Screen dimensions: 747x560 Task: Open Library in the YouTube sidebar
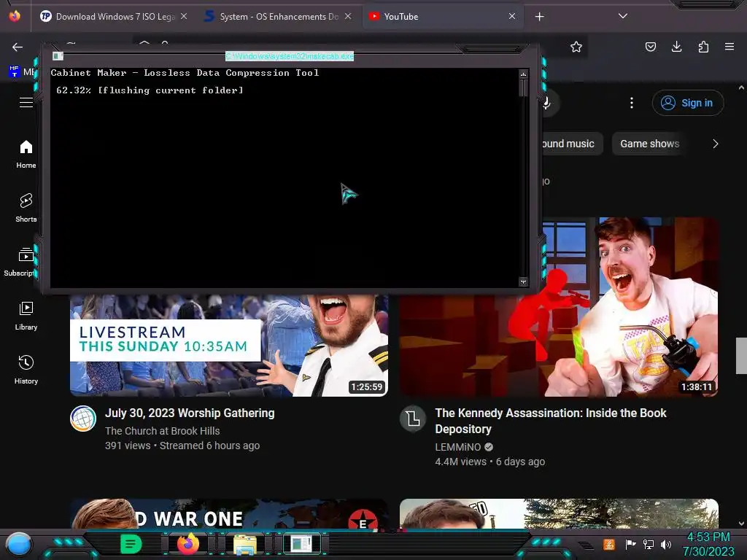click(26, 316)
